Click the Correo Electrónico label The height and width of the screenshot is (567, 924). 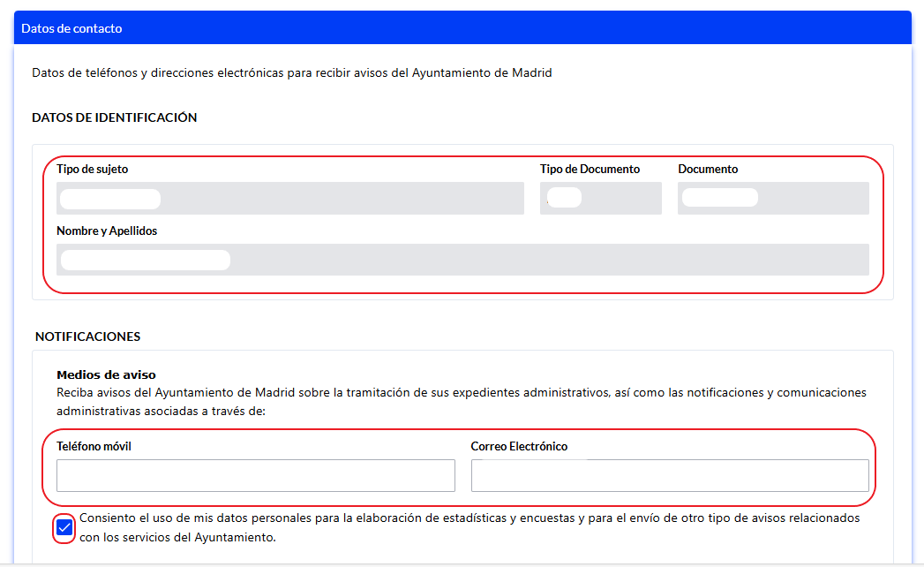click(519, 446)
